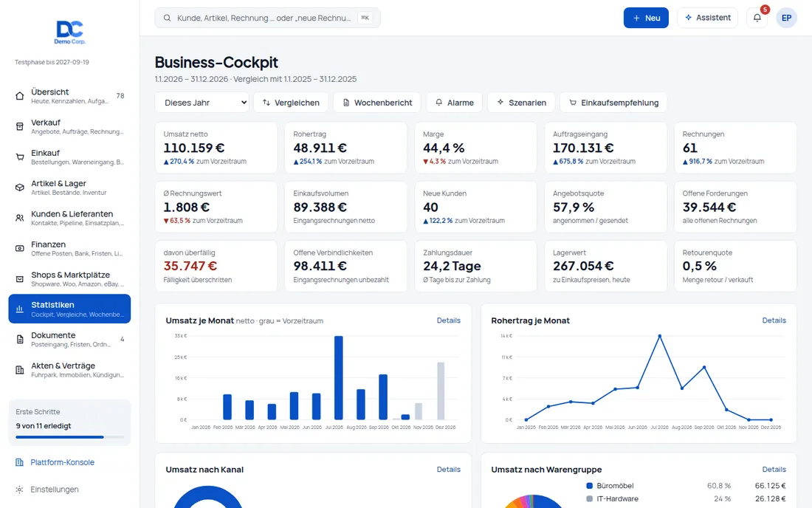Screen dimensions: 812x508
Task: Click the search input field
Action: (x=267, y=18)
